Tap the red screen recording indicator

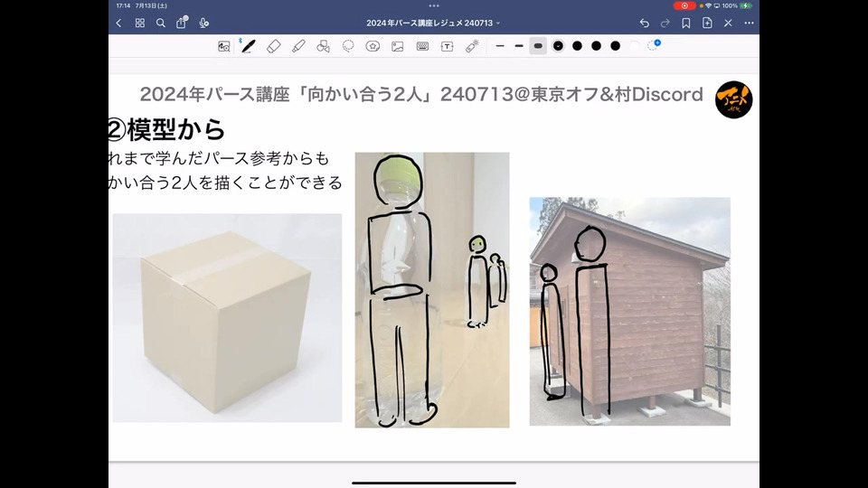(684, 5)
